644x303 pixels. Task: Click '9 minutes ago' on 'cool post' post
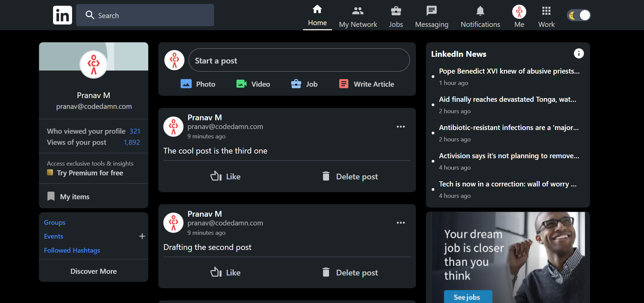206,136
